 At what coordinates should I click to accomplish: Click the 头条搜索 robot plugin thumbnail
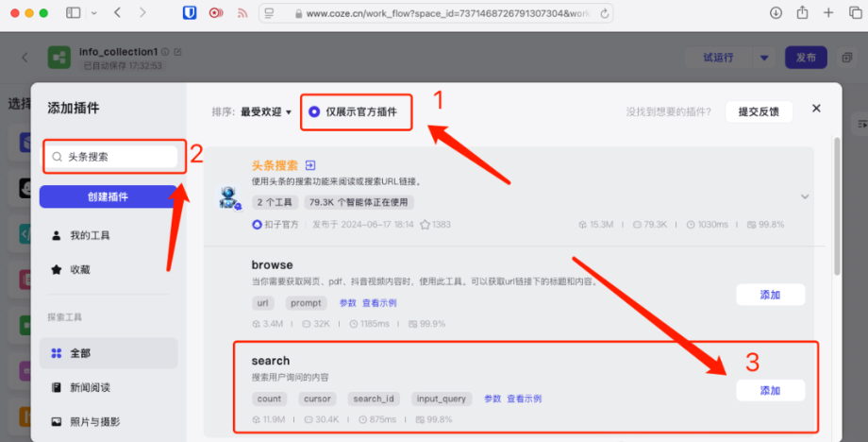tap(228, 197)
